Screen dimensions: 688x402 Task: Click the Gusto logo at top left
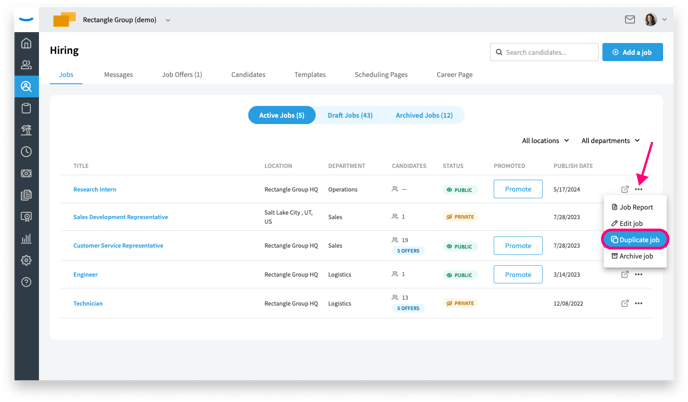point(26,19)
